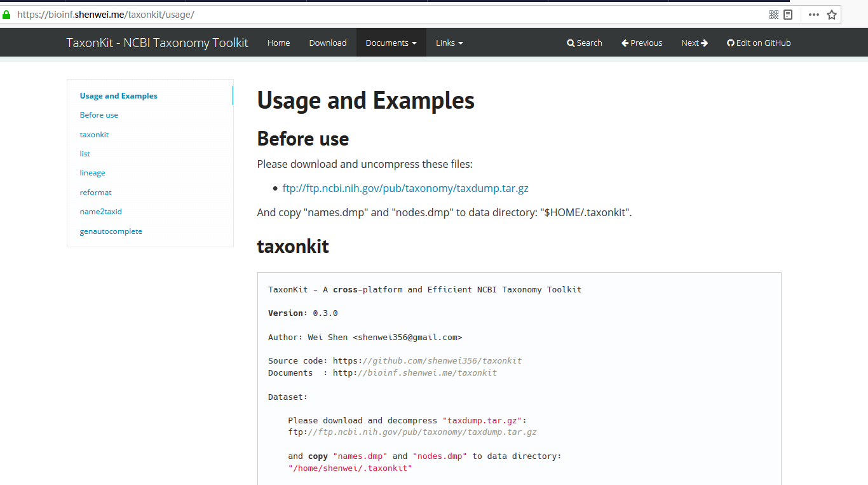Viewport: 868px width, 485px height.
Task: Click the QR code icon in address bar
Action: [774, 15]
